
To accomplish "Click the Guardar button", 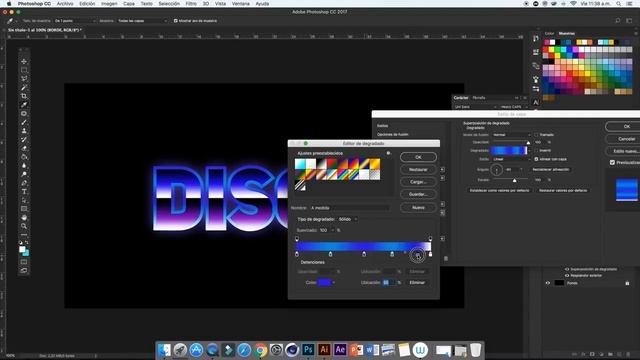I will 418,194.
